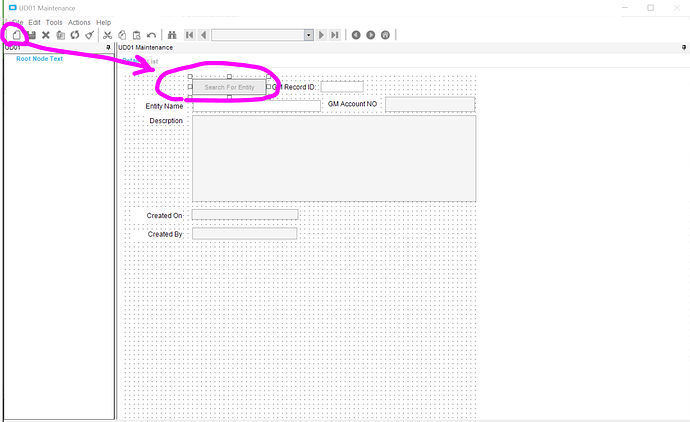Click the Entity Name text field
The image size is (690, 422).
[257, 106]
